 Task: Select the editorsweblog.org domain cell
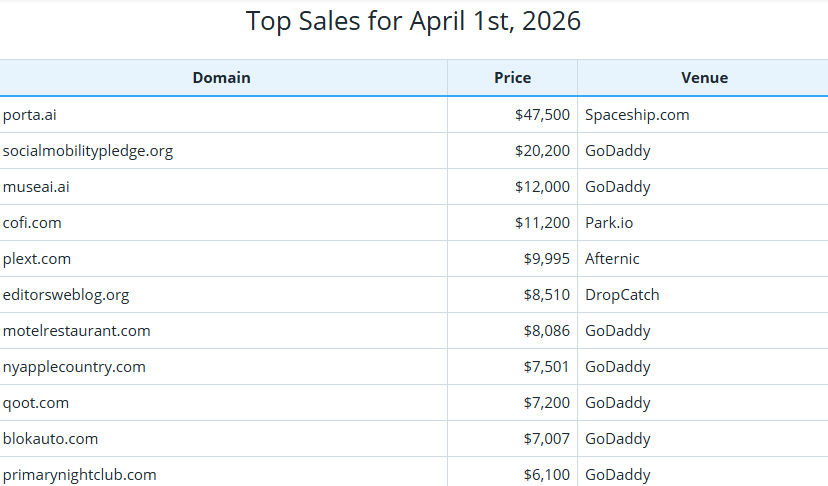223,294
